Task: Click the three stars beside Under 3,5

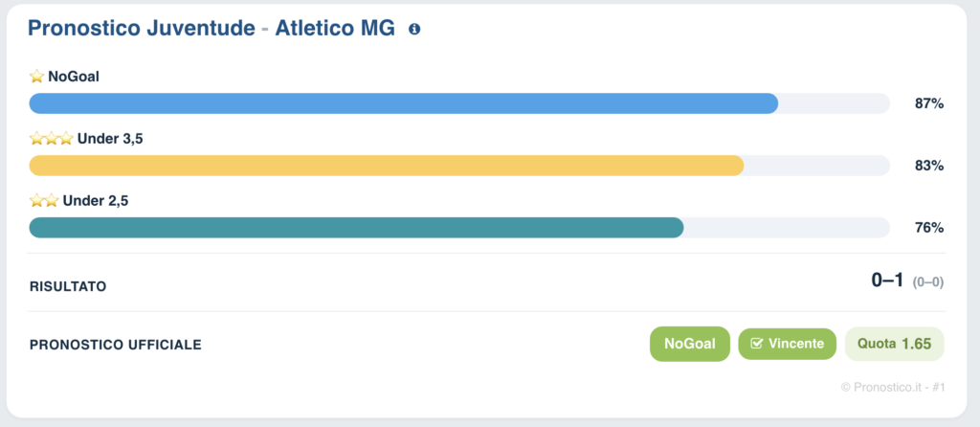Action: coord(52,139)
